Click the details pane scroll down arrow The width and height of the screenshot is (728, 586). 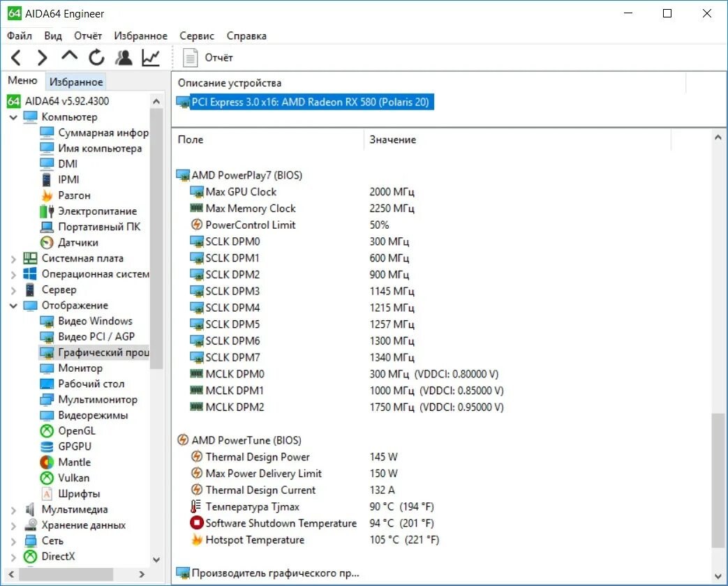[718, 576]
